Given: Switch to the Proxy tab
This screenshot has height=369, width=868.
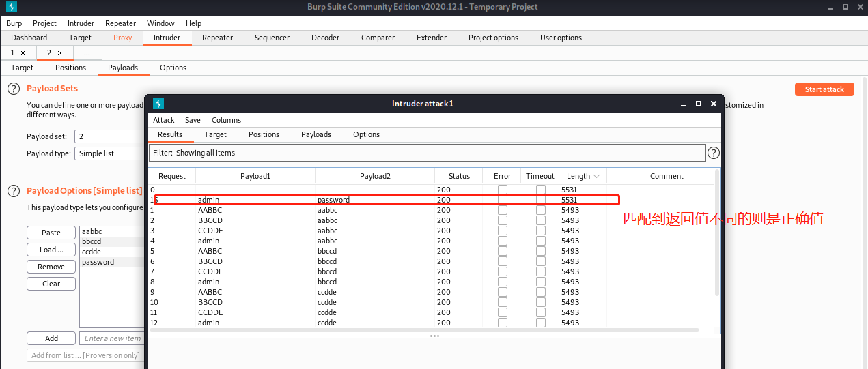Looking at the screenshot, I should click(x=123, y=38).
